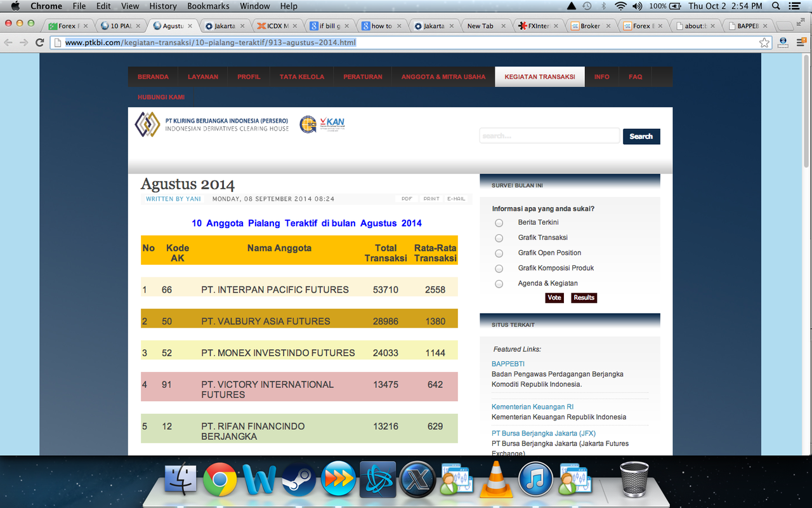Open the BAPPEBTI featured link

point(508,364)
